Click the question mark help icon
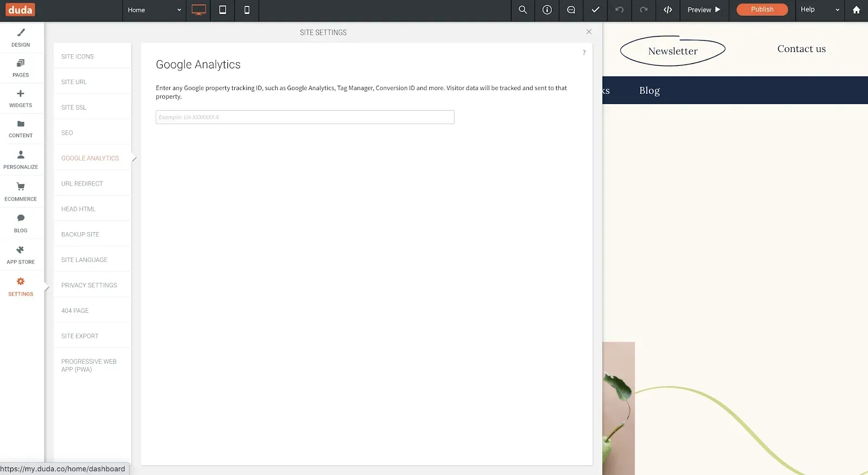 pyautogui.click(x=584, y=53)
